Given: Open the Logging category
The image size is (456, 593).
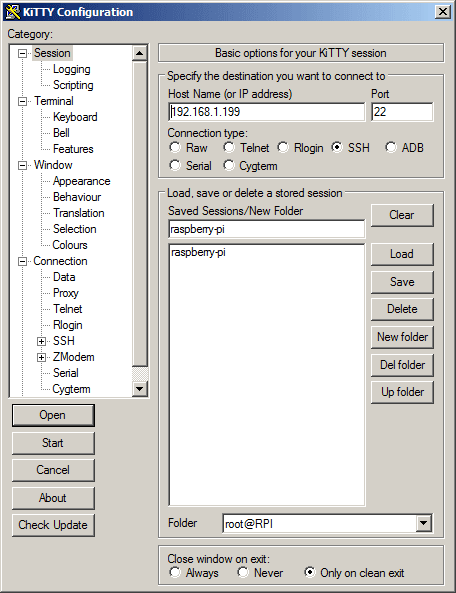Looking at the screenshot, I should tap(71, 69).
